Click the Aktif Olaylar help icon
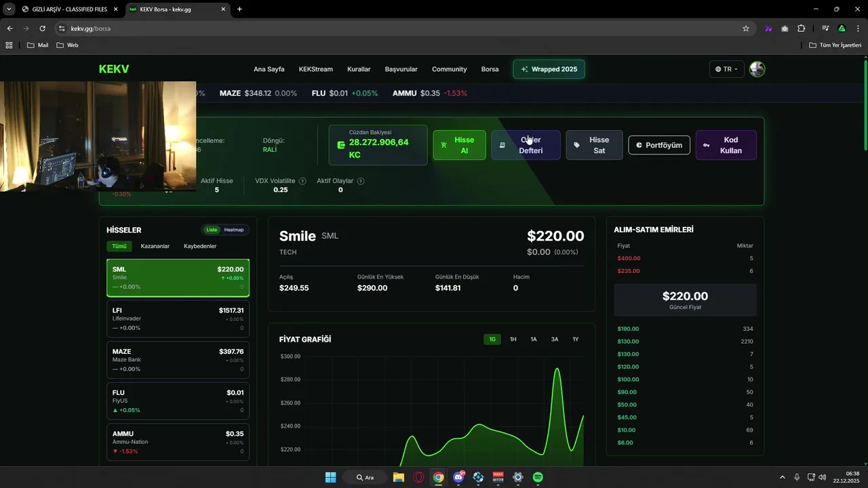Viewport: 868px width, 488px height. point(361,181)
